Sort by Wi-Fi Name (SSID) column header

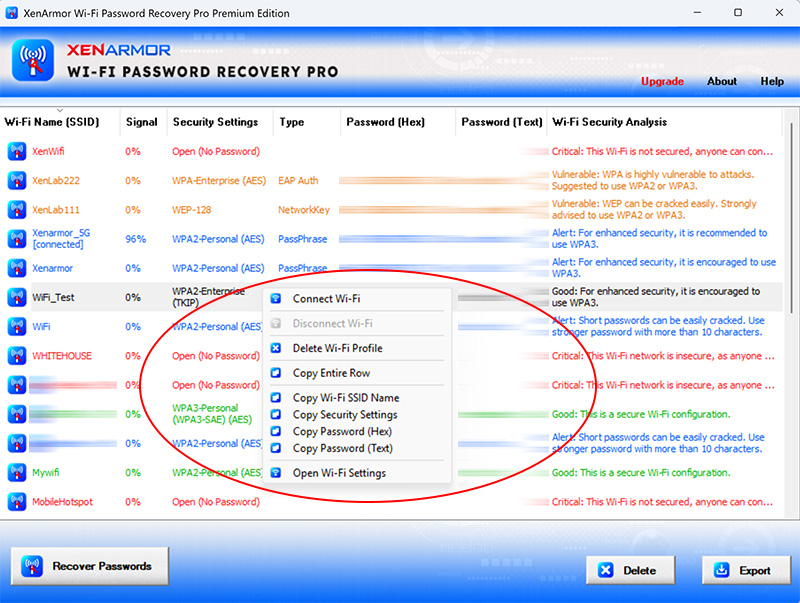(51, 122)
